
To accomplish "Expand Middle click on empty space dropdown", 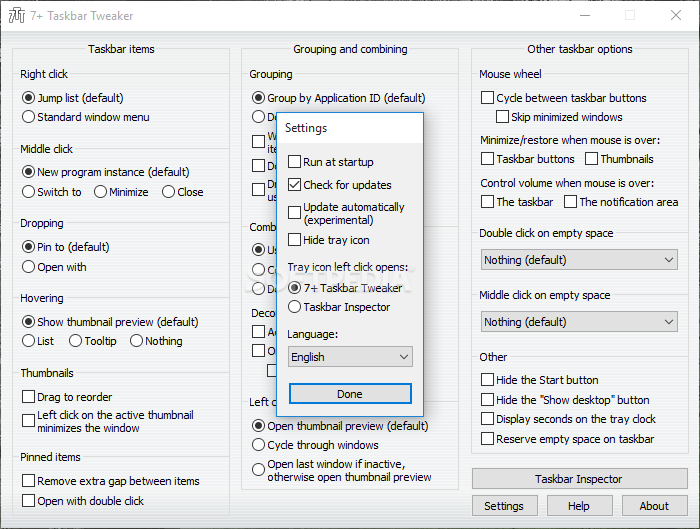I will coord(579,322).
